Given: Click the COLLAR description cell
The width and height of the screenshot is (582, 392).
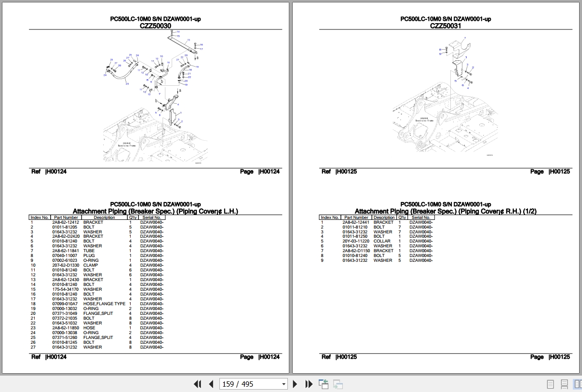Looking at the screenshot, I should (x=382, y=241).
